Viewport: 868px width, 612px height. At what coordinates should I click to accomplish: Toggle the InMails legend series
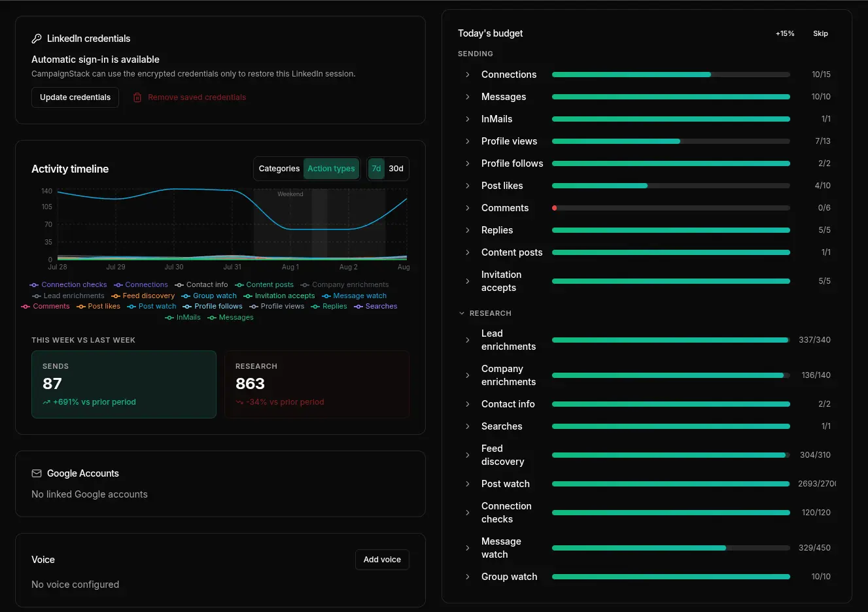click(183, 317)
